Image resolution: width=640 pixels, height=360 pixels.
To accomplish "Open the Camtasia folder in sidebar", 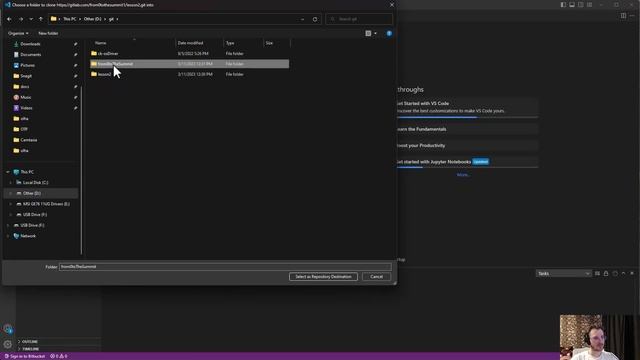I will 29,140.
